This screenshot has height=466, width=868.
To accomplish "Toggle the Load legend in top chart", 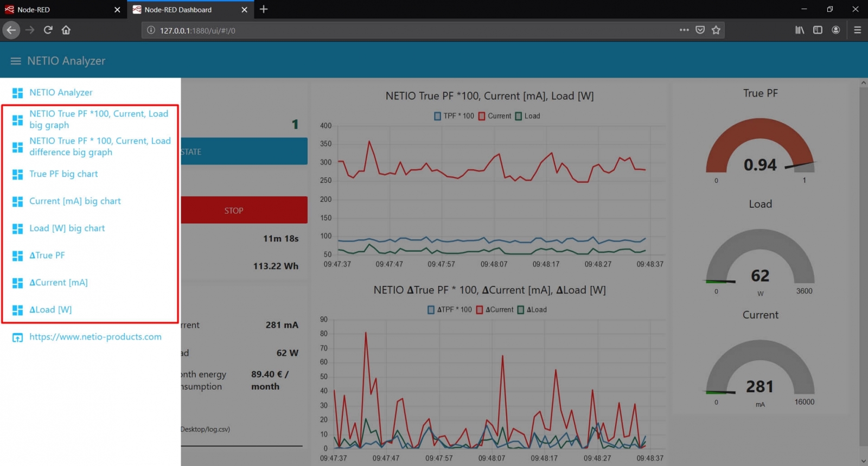I will click(x=527, y=116).
